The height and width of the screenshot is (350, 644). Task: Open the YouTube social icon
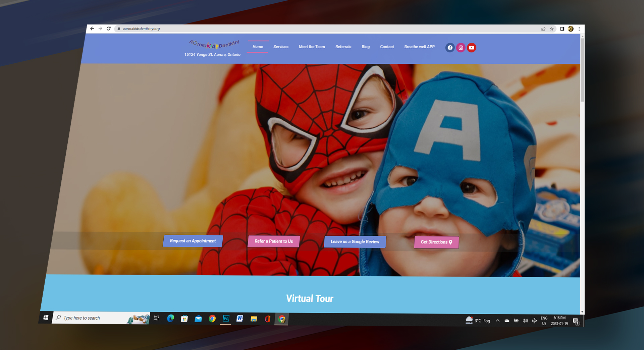tap(472, 48)
